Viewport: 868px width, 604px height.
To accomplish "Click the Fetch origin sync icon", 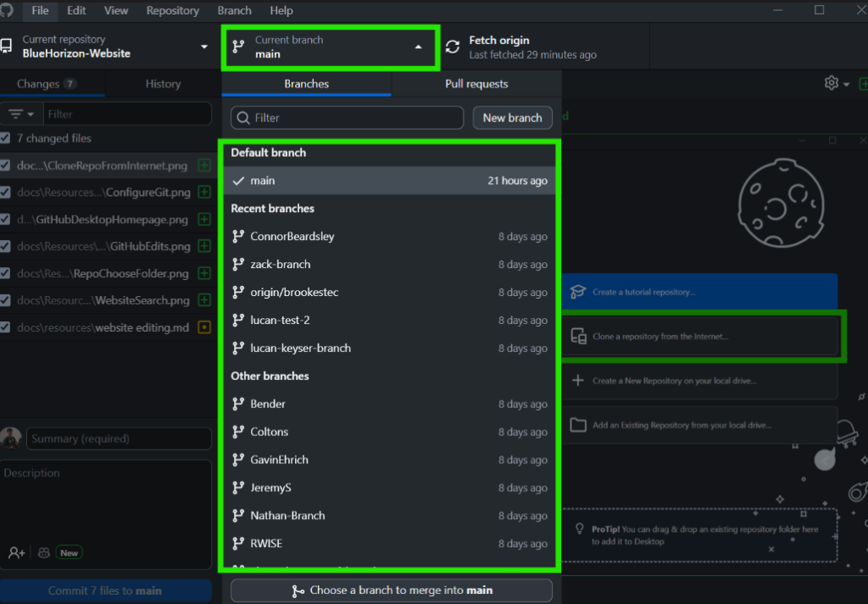I will (453, 48).
